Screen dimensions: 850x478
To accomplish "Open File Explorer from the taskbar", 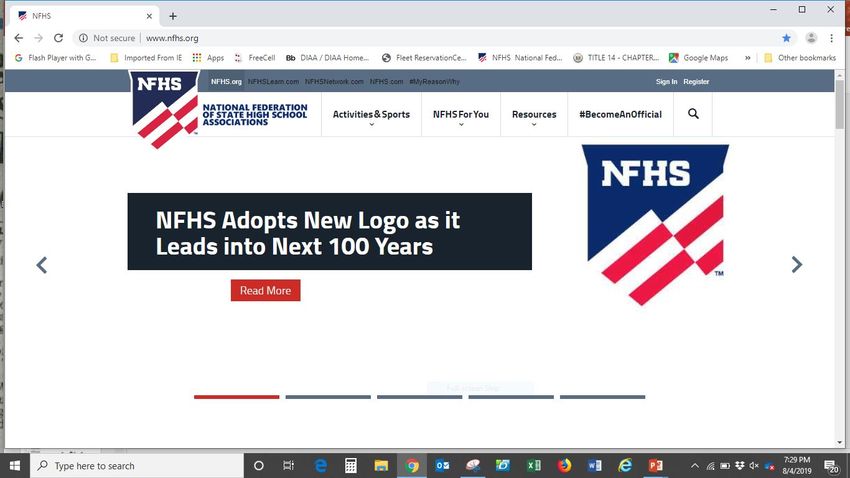I will point(381,466).
